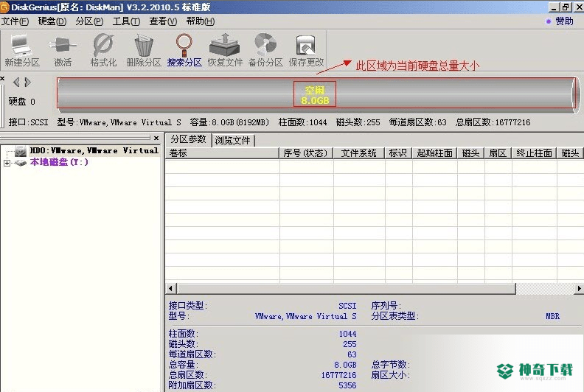Click the 新建分区 (New Partition) toolbar icon

click(x=22, y=50)
